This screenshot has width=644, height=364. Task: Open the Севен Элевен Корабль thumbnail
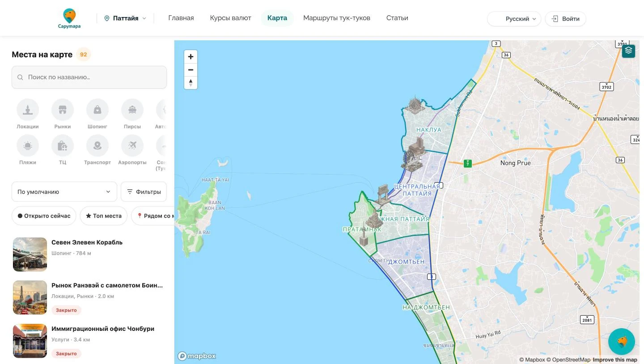pyautogui.click(x=30, y=254)
